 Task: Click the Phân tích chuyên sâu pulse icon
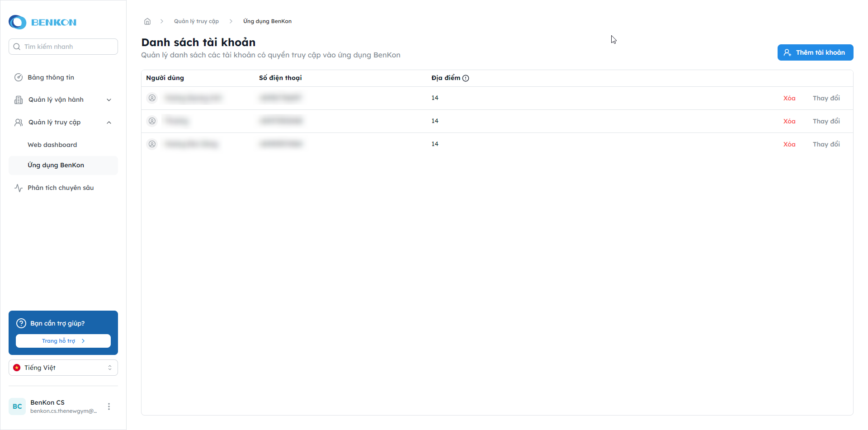click(x=19, y=188)
